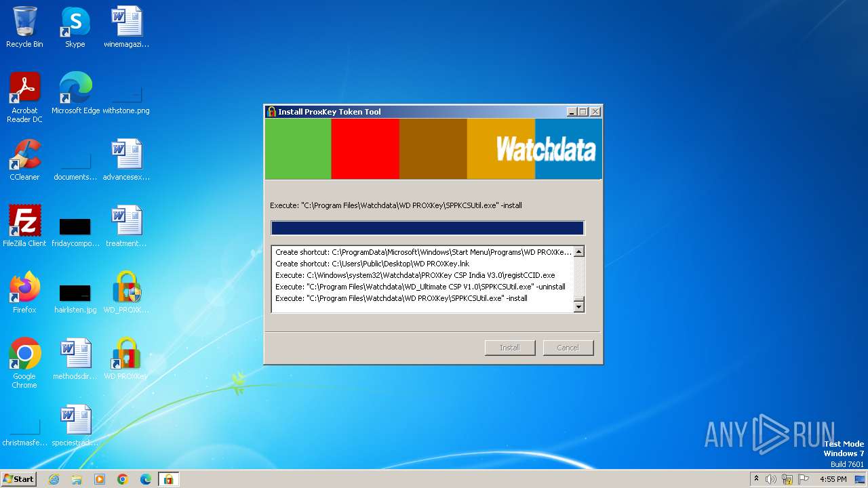Screen dimensions: 868x488
Task: Click the Start button
Action: tap(19, 479)
